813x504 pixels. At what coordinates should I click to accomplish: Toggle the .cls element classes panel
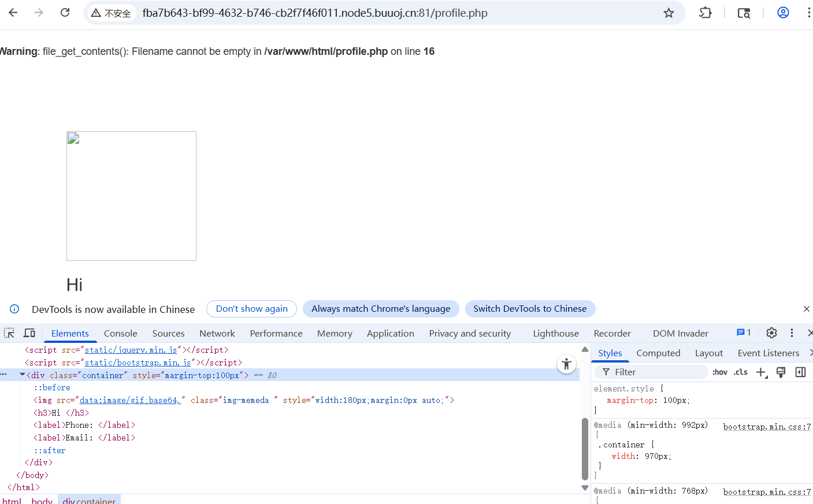pyautogui.click(x=741, y=372)
